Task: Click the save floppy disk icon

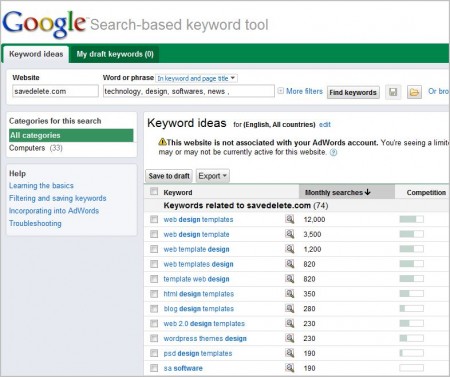Action: pos(393,92)
